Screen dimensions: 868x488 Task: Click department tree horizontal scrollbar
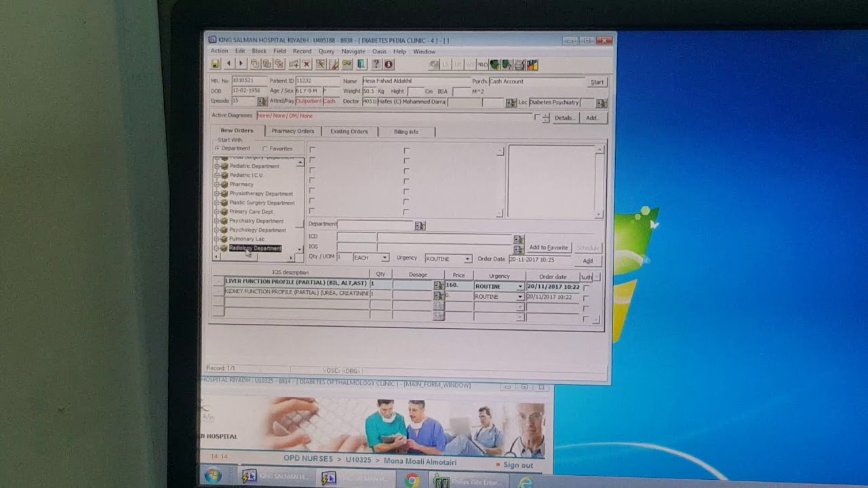pyautogui.click(x=255, y=258)
